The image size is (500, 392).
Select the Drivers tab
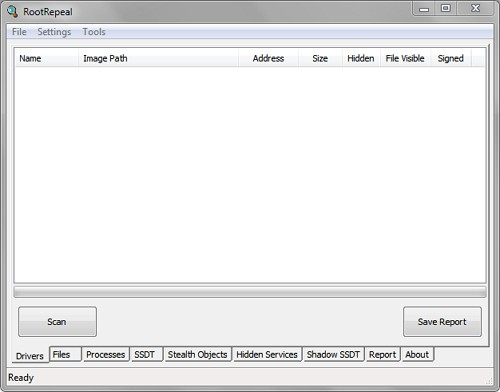pyautogui.click(x=30, y=356)
